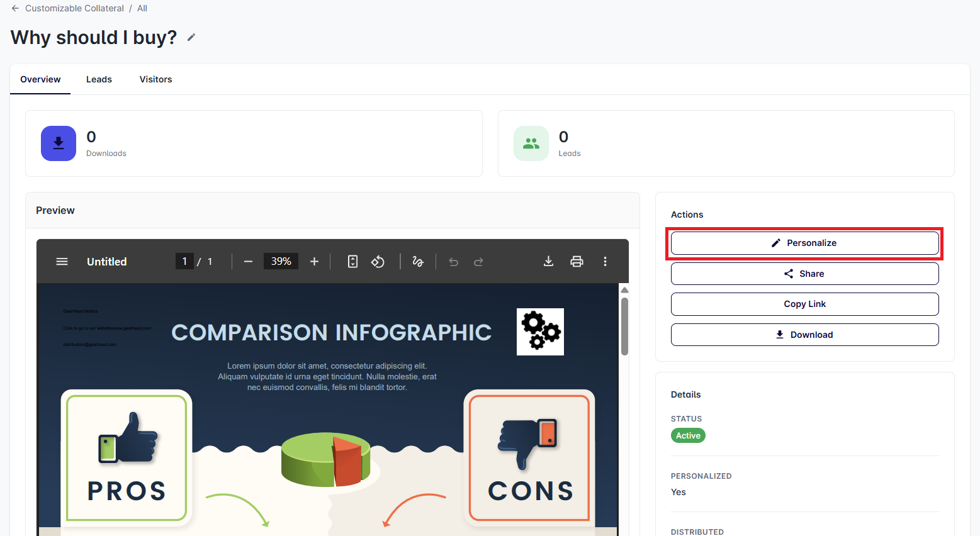Print the PDF document
Screen dimensions: 980x536
pos(577,262)
